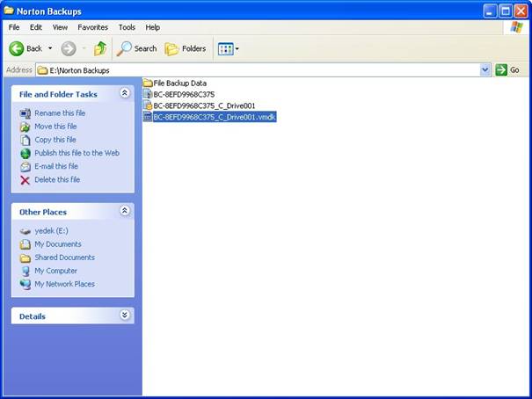Collapse the File and Folder Tasks panel
Screen dimensions: 532x399
pyautogui.click(x=125, y=93)
